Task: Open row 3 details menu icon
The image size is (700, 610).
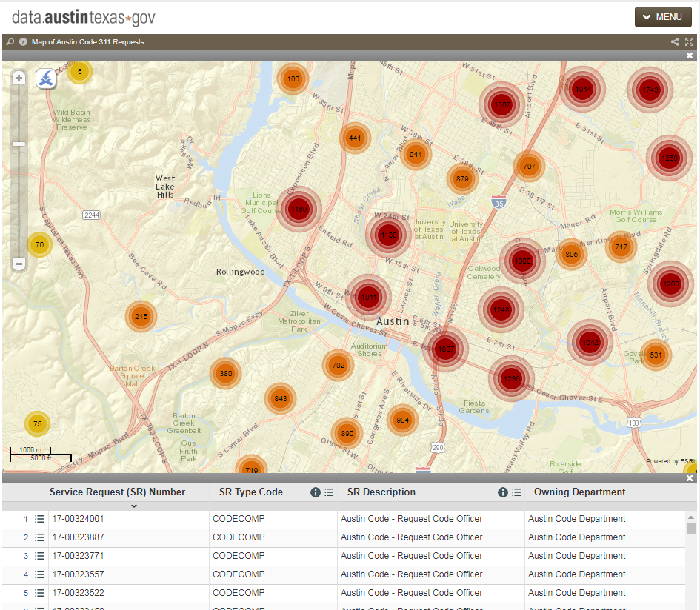Action: point(40,556)
